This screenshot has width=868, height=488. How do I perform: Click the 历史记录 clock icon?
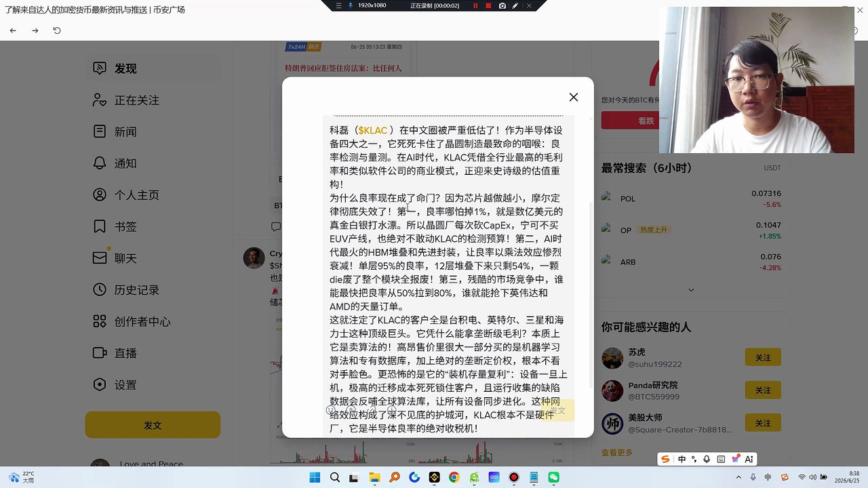[100, 290]
